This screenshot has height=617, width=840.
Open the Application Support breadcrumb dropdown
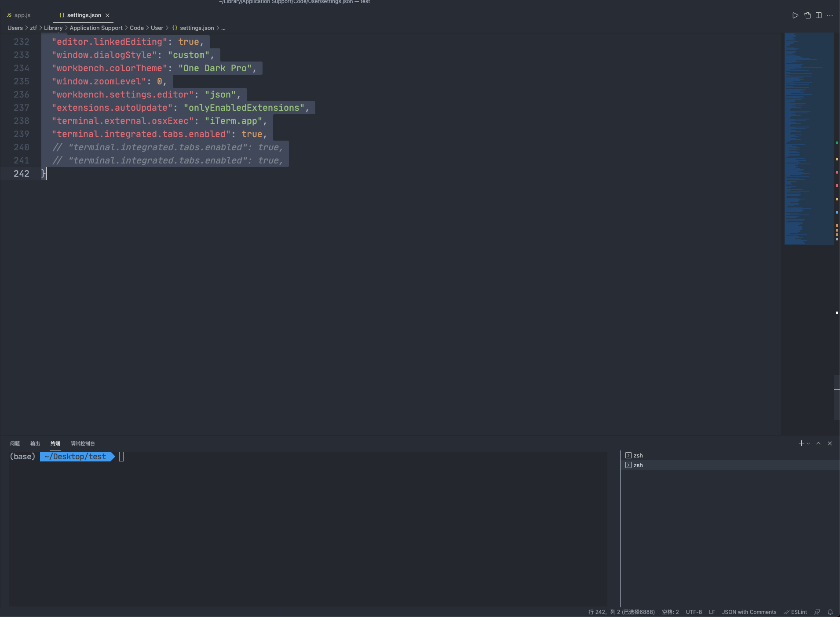(x=96, y=28)
